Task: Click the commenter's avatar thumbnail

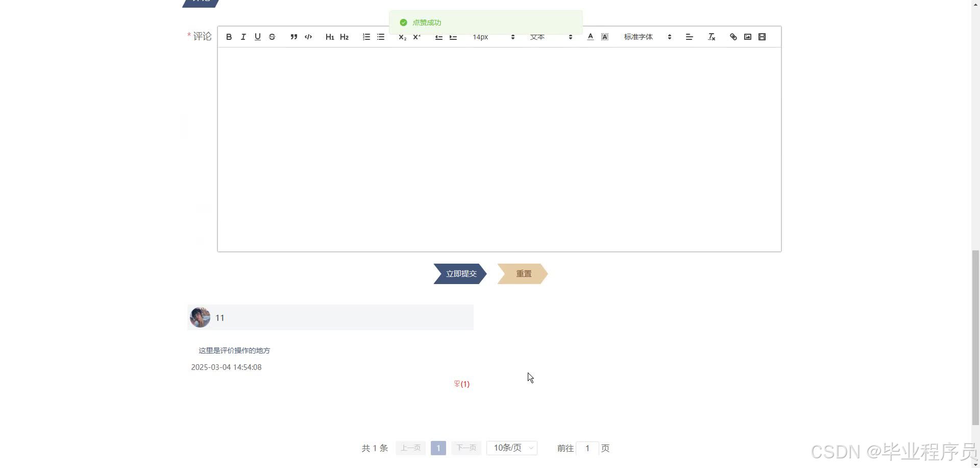Action: (200, 317)
